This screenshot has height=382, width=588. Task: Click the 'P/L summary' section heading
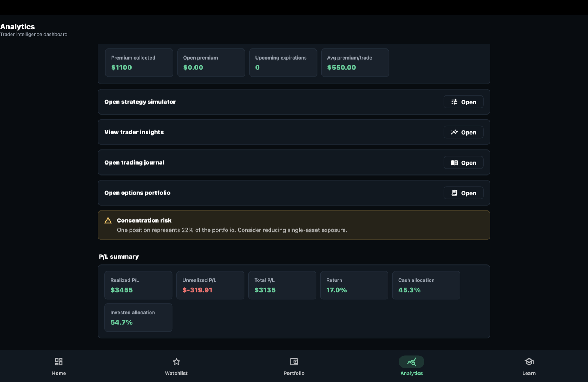point(119,257)
